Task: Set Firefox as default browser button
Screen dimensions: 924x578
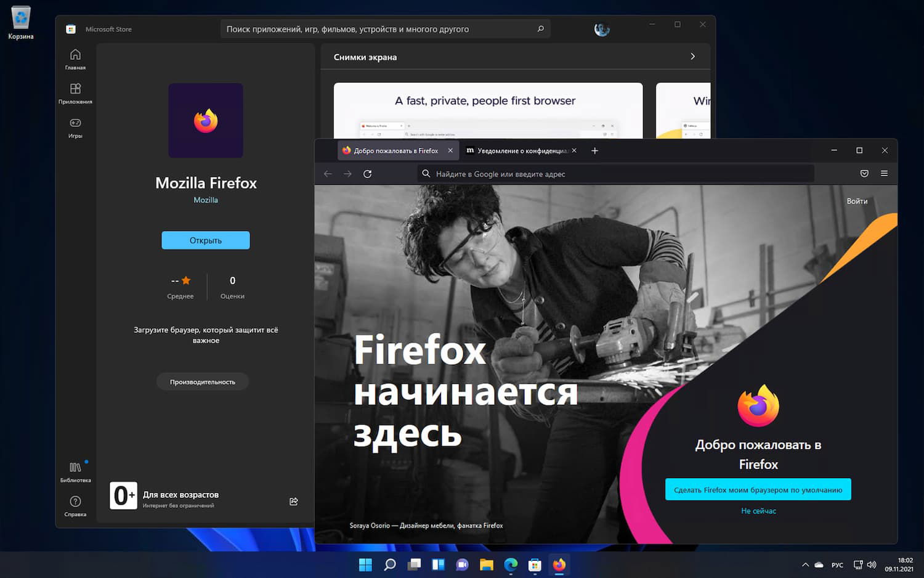Action: click(x=758, y=490)
